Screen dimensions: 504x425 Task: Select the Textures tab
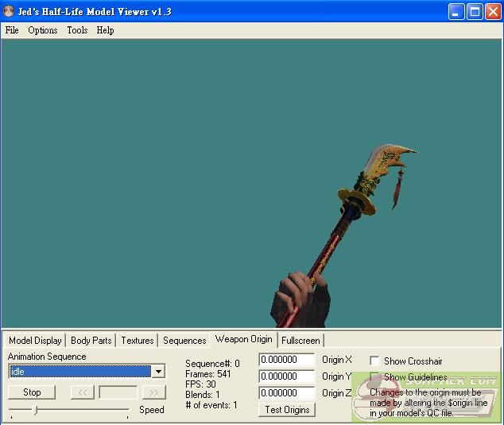[x=138, y=341]
